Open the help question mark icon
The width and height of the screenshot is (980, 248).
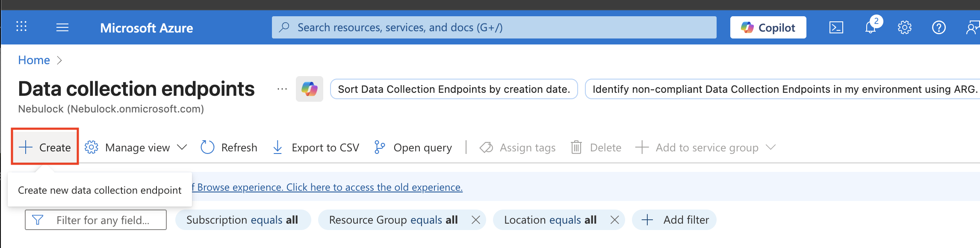click(x=939, y=28)
